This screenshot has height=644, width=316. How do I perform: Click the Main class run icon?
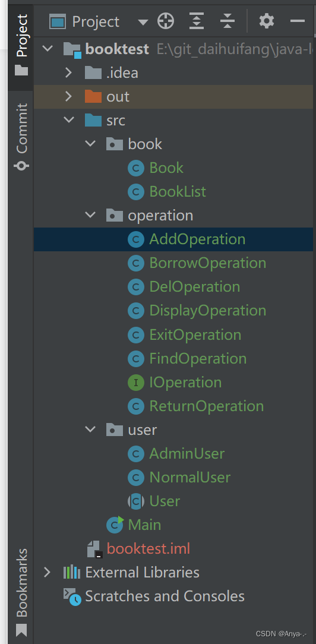pos(115,525)
